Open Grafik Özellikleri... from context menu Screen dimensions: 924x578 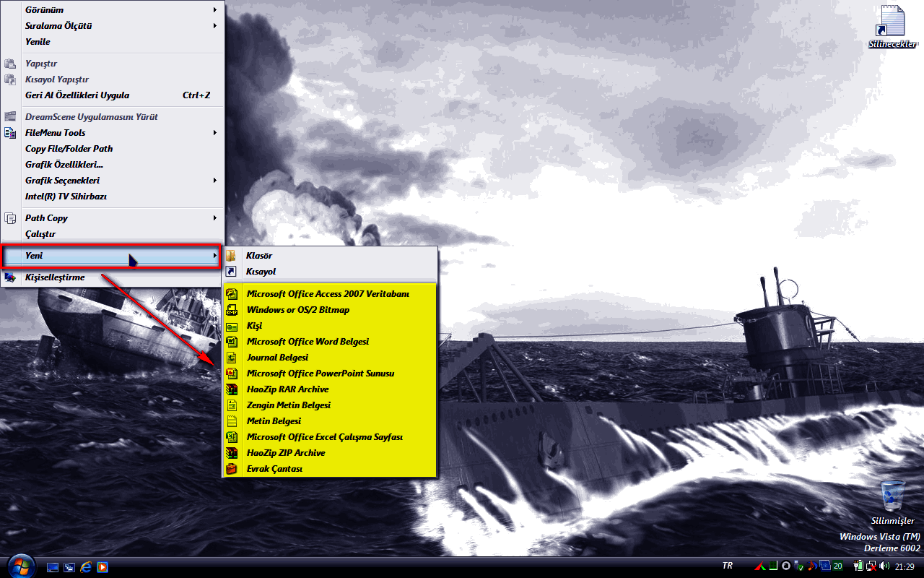[x=113, y=165]
